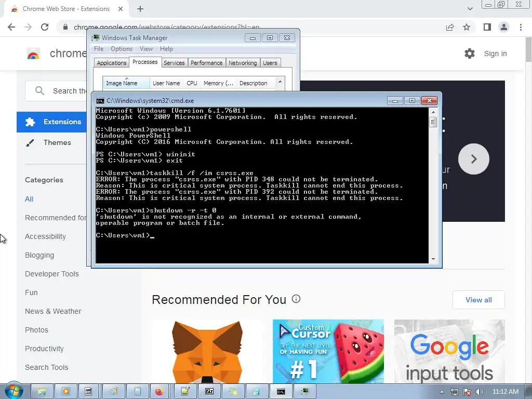
Task: Open the Calculator taskbar icon
Action: 137,392
